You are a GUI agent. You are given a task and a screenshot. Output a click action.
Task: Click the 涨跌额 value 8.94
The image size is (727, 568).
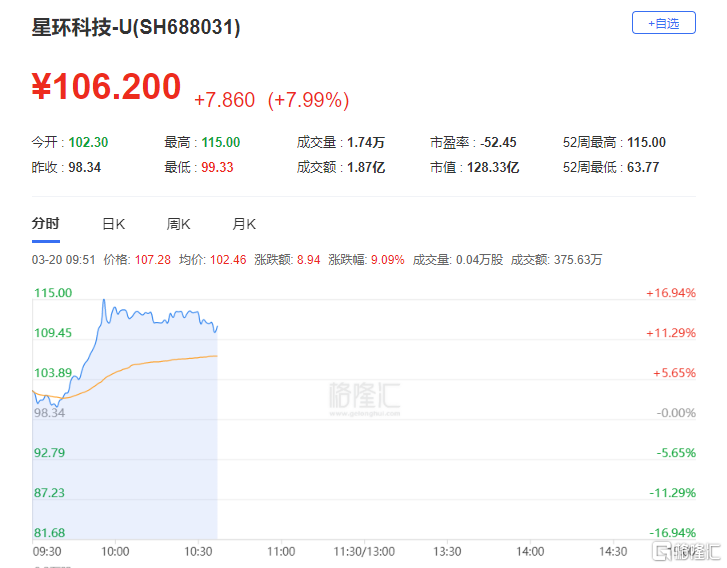[308, 259]
